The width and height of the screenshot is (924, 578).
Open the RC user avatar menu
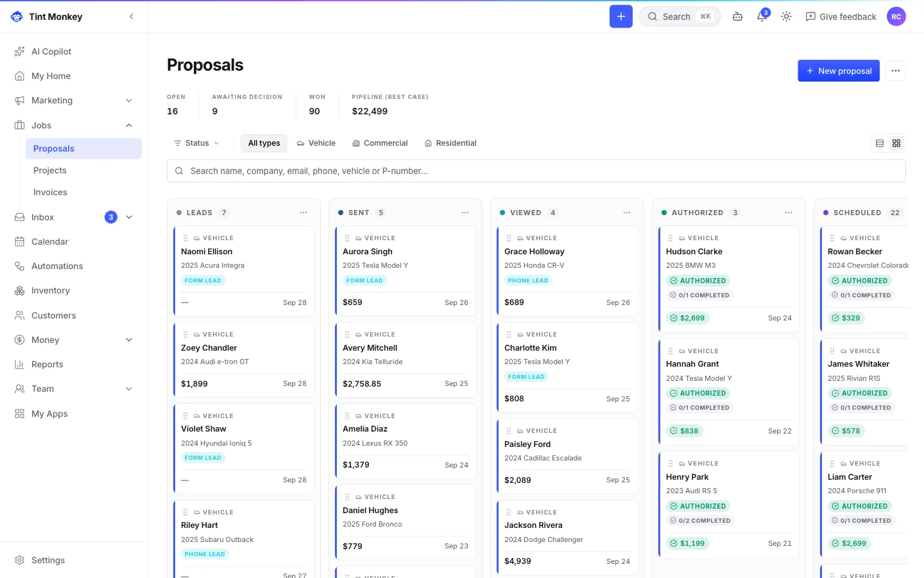point(896,17)
